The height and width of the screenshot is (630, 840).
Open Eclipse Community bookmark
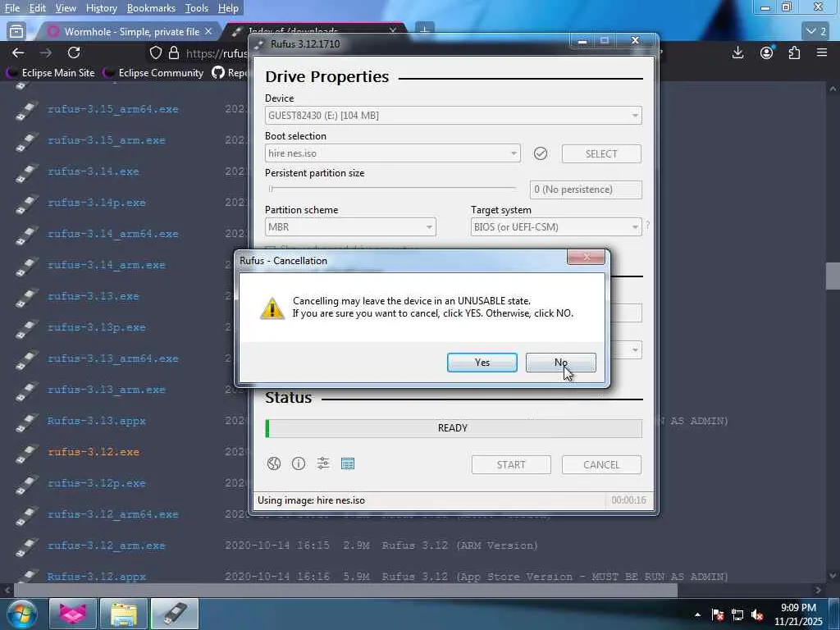pos(153,73)
